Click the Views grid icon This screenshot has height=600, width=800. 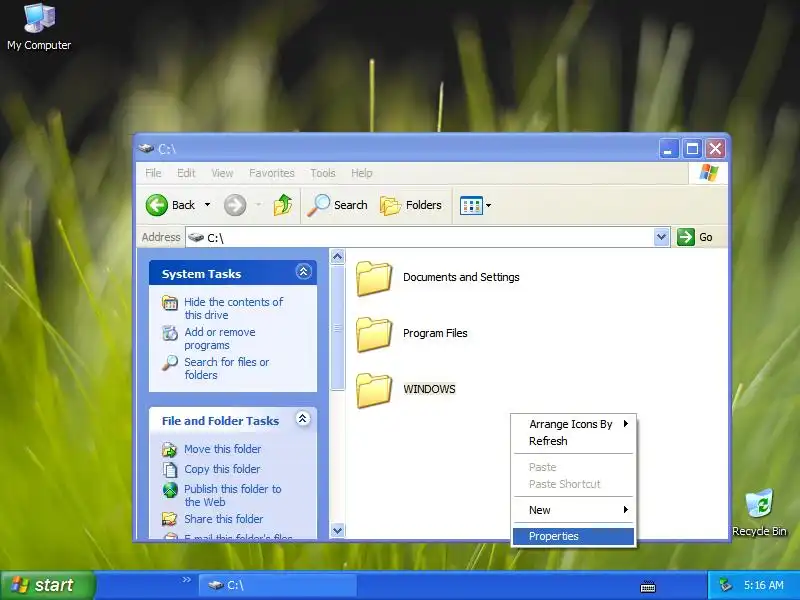click(x=471, y=206)
